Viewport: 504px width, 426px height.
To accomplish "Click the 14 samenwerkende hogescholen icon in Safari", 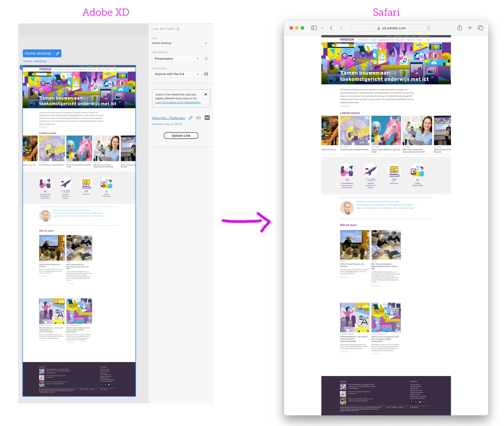I will (347, 170).
